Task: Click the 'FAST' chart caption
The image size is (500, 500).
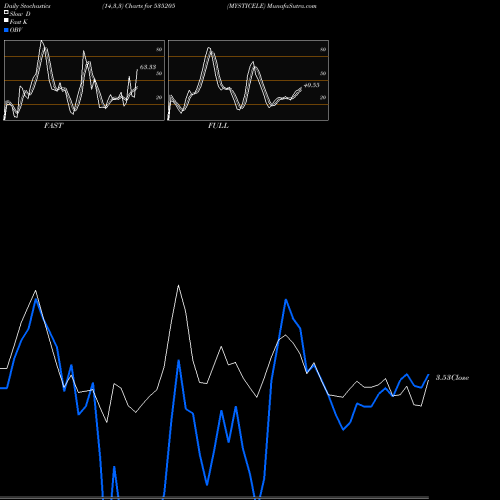Action: coord(53,126)
